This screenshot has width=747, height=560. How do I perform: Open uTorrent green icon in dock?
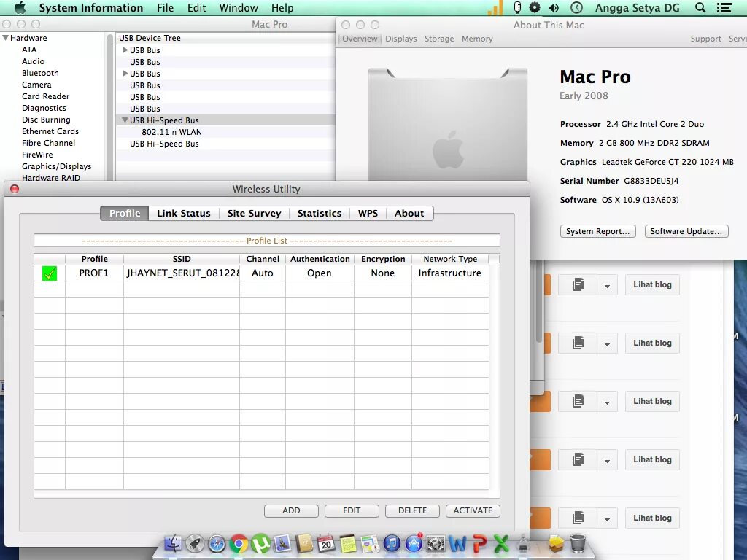click(x=260, y=543)
